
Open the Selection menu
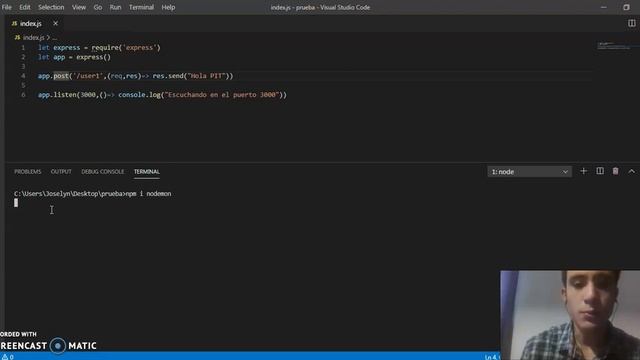tap(51, 7)
